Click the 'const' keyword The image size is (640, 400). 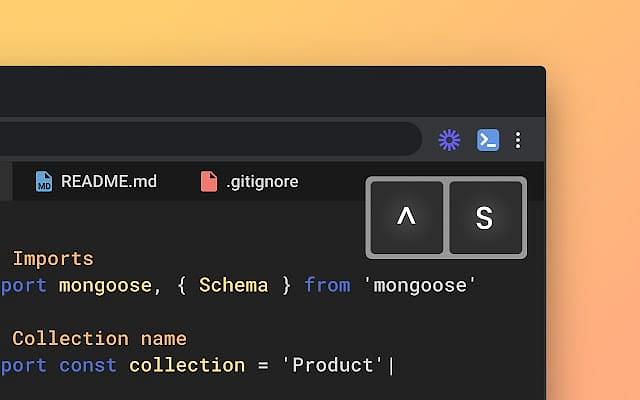click(88, 365)
